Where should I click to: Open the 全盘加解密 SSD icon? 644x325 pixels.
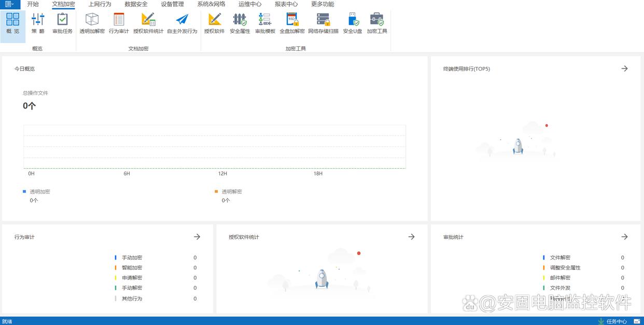(292, 20)
